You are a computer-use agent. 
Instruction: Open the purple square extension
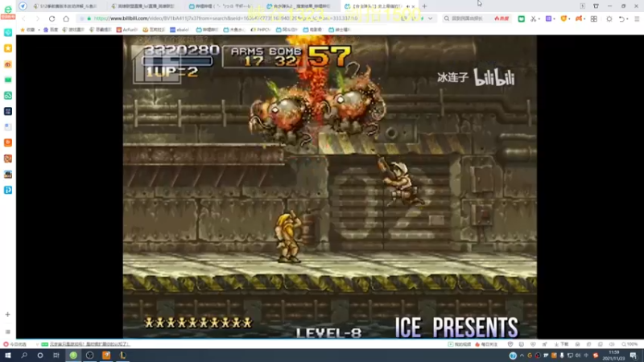click(548, 19)
